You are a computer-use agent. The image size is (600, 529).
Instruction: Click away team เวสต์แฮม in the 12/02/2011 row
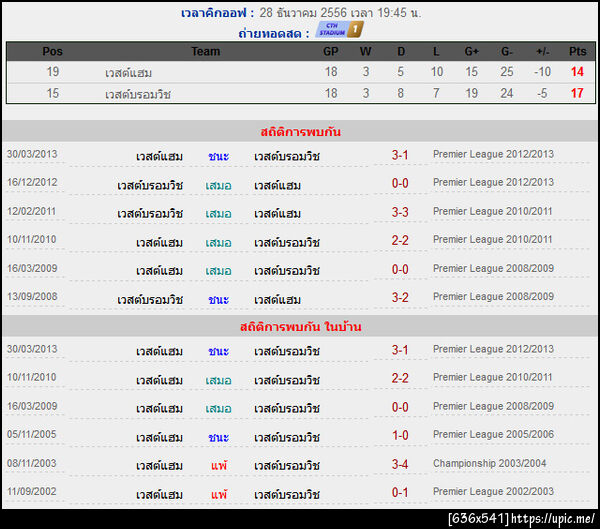[277, 213]
